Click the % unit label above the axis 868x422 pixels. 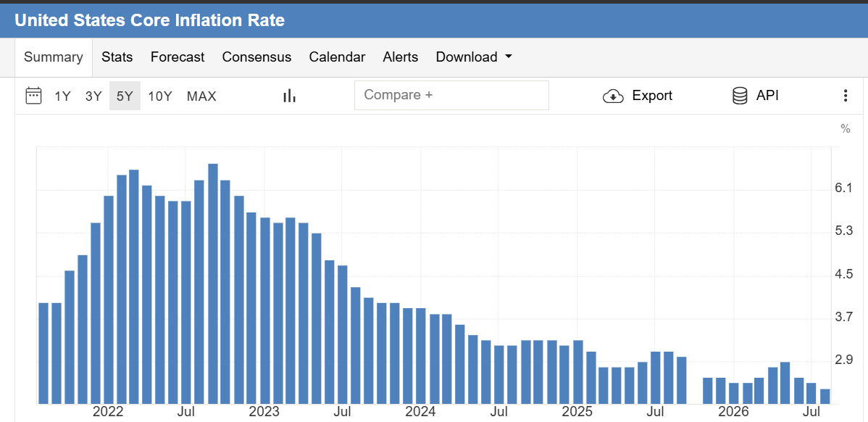(x=846, y=129)
